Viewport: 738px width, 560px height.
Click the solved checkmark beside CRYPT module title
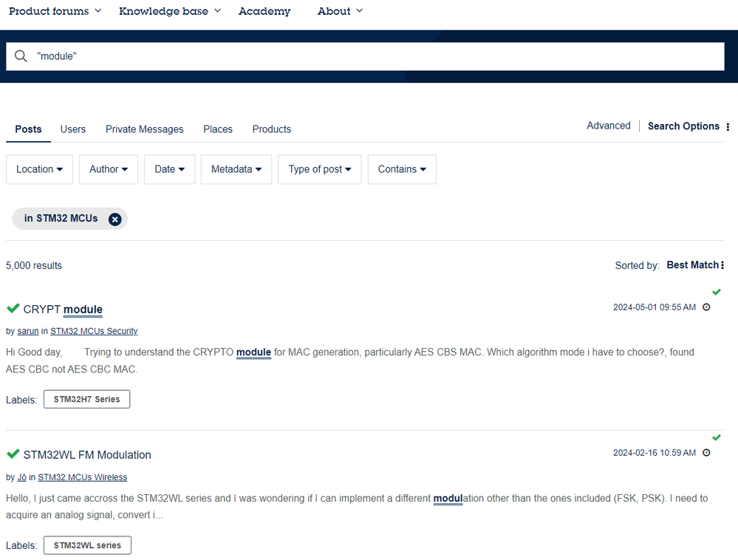tap(13, 309)
